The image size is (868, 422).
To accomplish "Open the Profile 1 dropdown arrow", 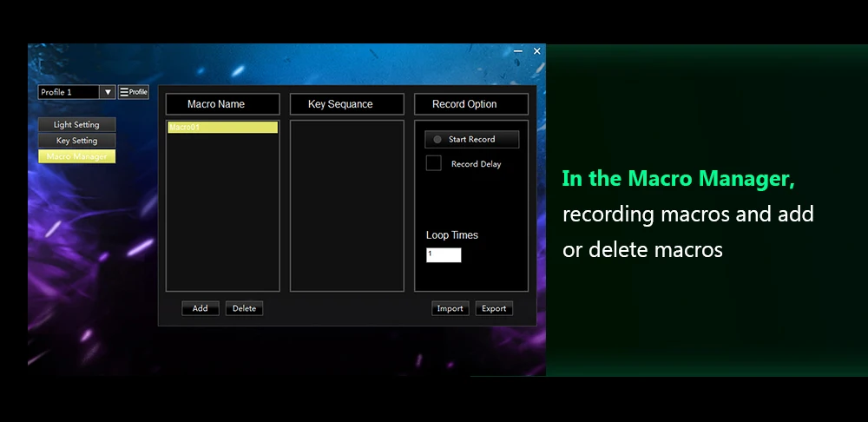I will pyautogui.click(x=108, y=92).
